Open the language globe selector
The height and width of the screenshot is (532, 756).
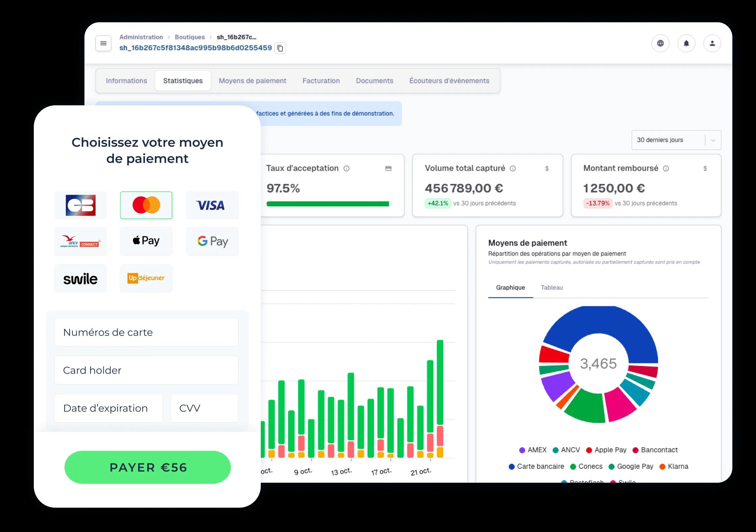click(661, 43)
